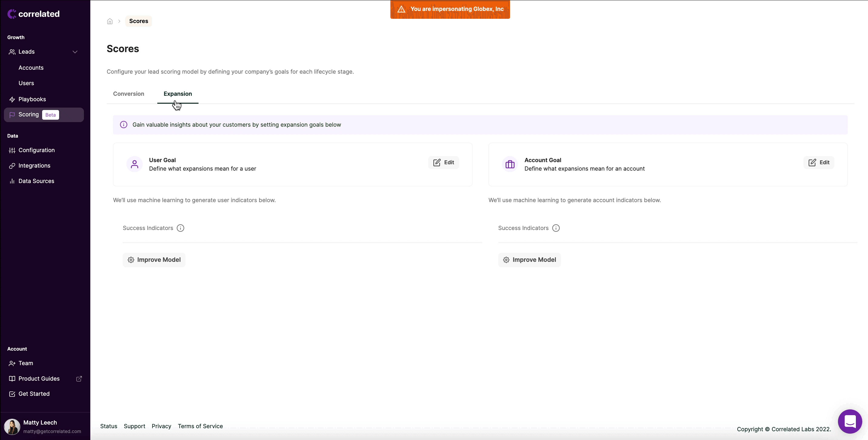Open the Status footer link
Image resolution: width=868 pixels, height=440 pixels.
click(109, 426)
